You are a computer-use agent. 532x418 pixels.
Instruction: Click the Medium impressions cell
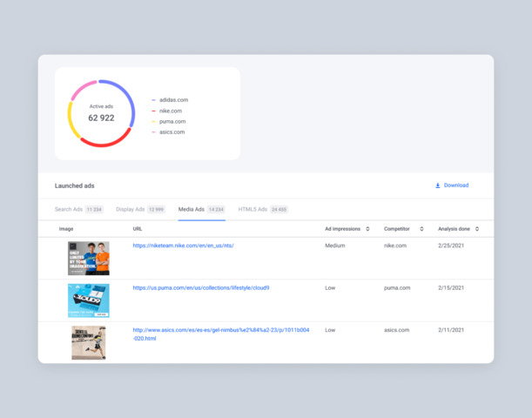[x=335, y=246]
